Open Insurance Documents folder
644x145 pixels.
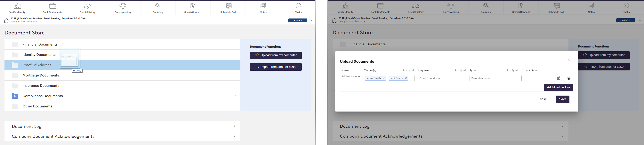tap(123, 85)
